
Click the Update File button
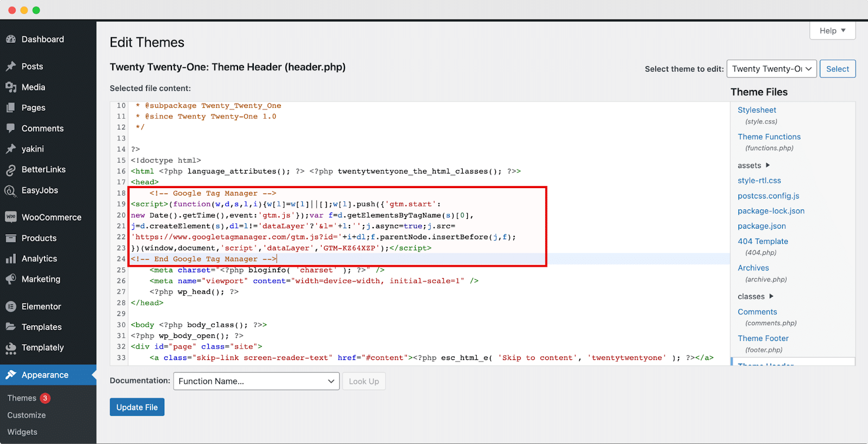[137, 407]
